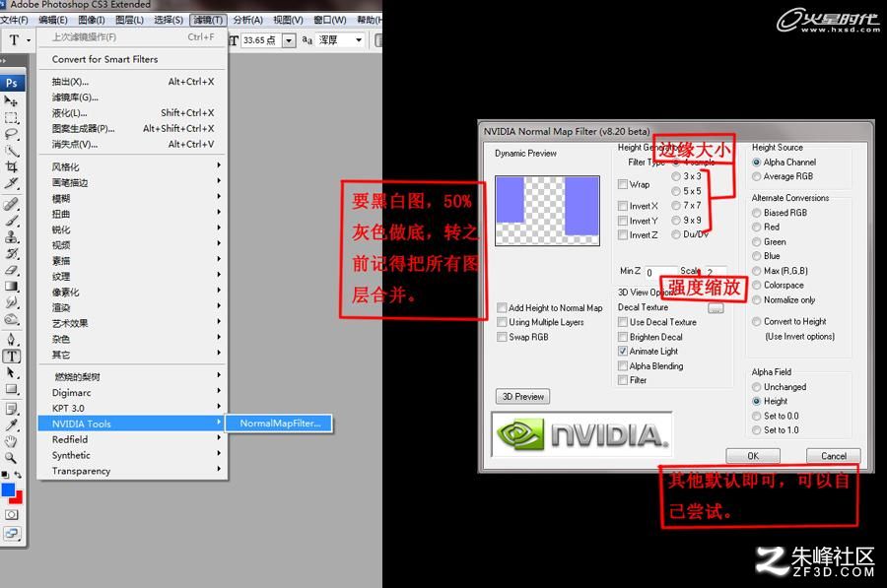The height and width of the screenshot is (588, 887).
Task: Check the Invert Y option
Action: coord(623,221)
